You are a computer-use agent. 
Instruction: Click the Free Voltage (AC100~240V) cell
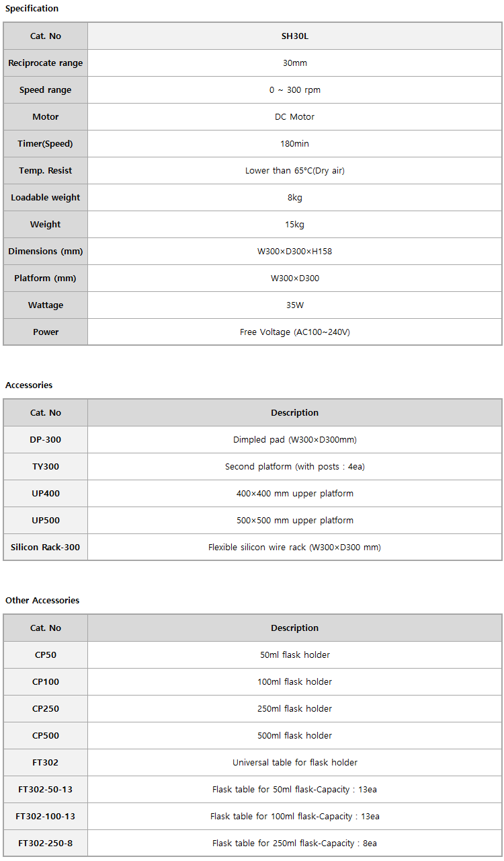pyautogui.click(x=294, y=332)
